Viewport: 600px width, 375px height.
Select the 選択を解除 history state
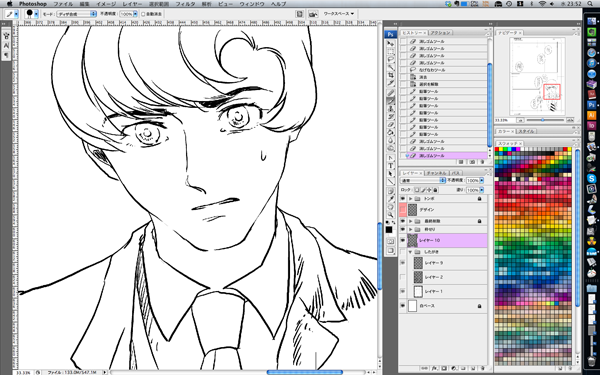443,84
